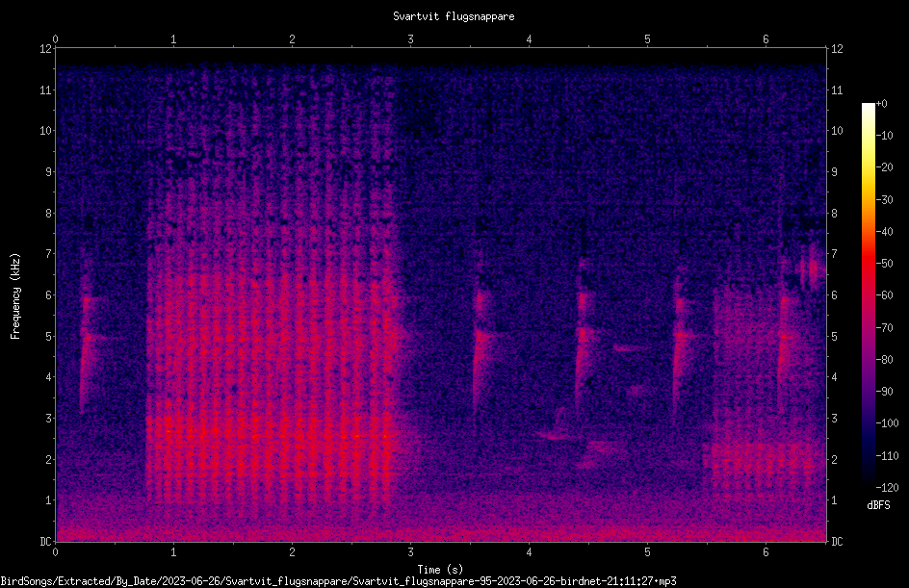Click the '-100' colorbar label
909x588 pixels.
(x=887, y=423)
